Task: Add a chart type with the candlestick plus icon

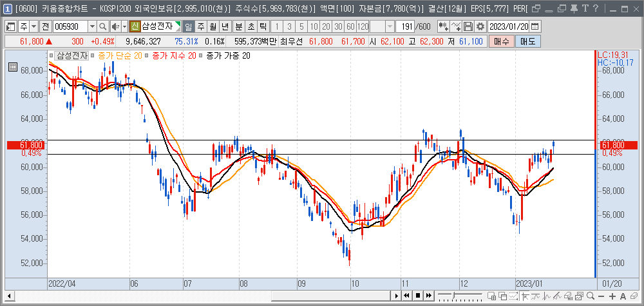Action: pyautogui.click(x=443, y=27)
